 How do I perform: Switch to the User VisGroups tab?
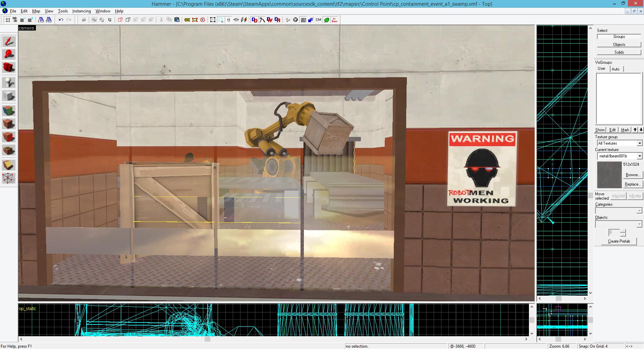coord(602,68)
